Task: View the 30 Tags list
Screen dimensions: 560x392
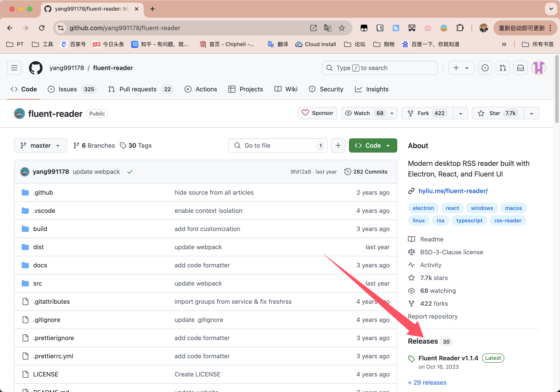Action: pyautogui.click(x=136, y=146)
